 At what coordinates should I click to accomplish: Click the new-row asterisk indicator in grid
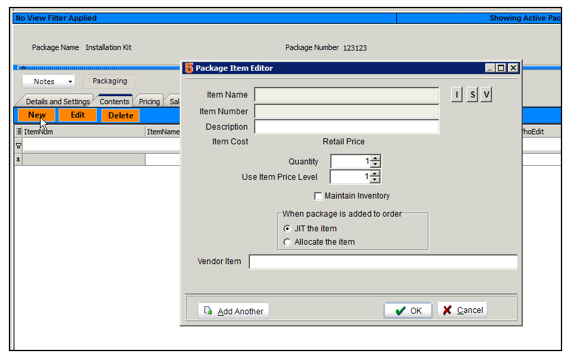click(x=18, y=160)
